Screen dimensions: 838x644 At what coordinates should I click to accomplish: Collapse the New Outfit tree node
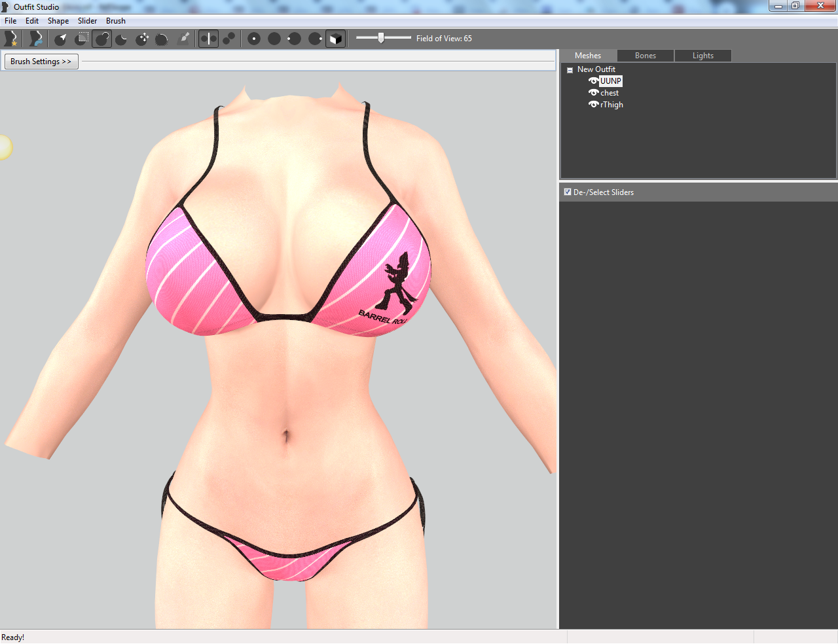coord(570,70)
